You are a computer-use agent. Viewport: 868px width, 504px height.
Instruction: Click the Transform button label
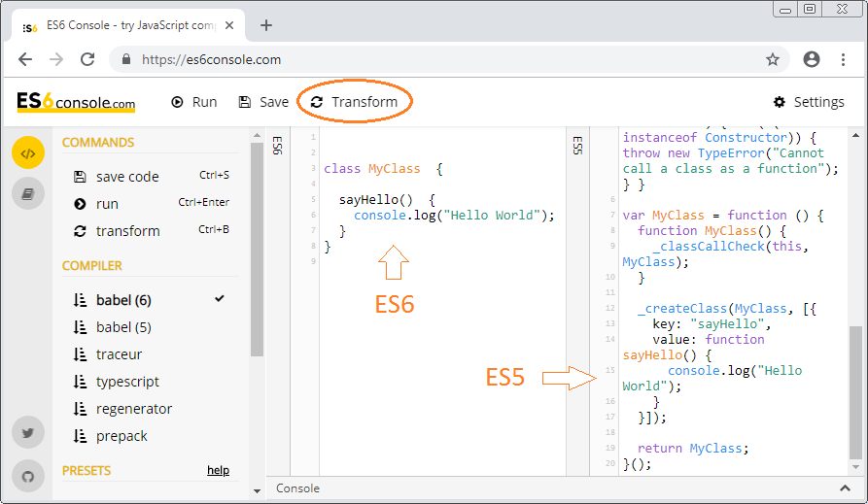point(365,102)
